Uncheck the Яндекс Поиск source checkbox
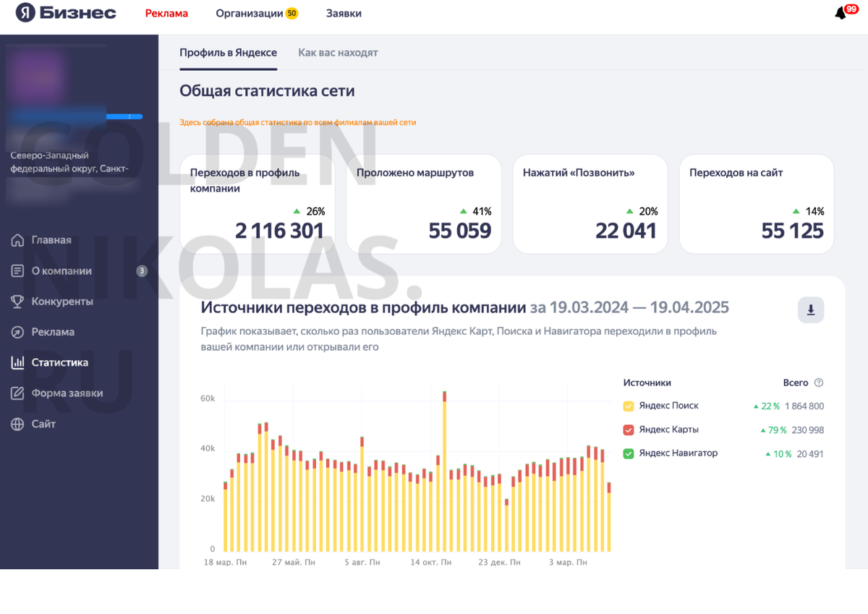This screenshot has height=614, width=868. click(x=629, y=406)
